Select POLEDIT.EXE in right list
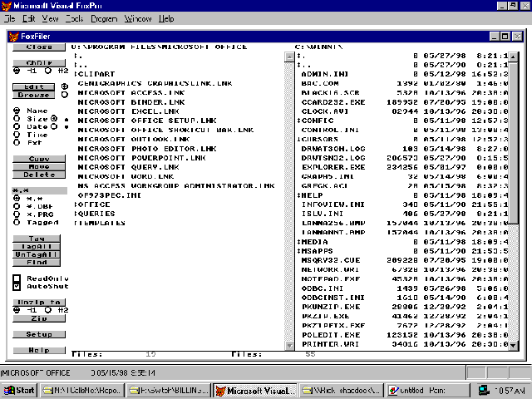 (x=331, y=335)
